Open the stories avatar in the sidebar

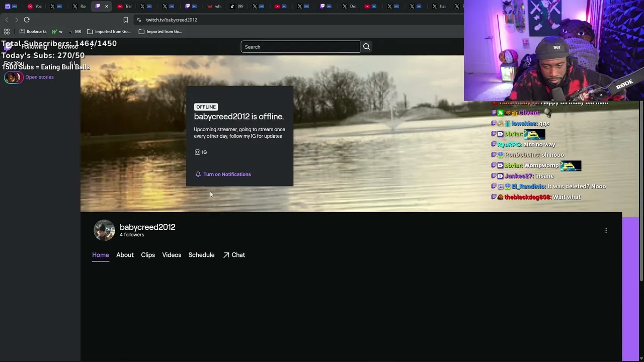pos(14,77)
